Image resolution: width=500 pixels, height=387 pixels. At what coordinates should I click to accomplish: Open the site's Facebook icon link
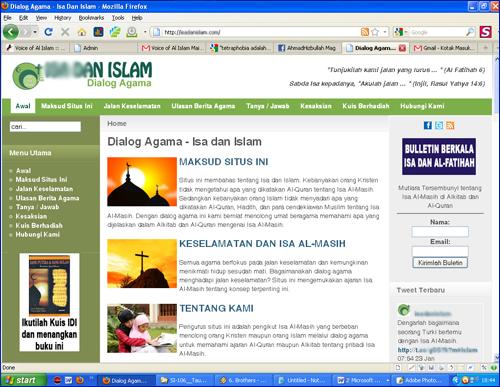428,125
